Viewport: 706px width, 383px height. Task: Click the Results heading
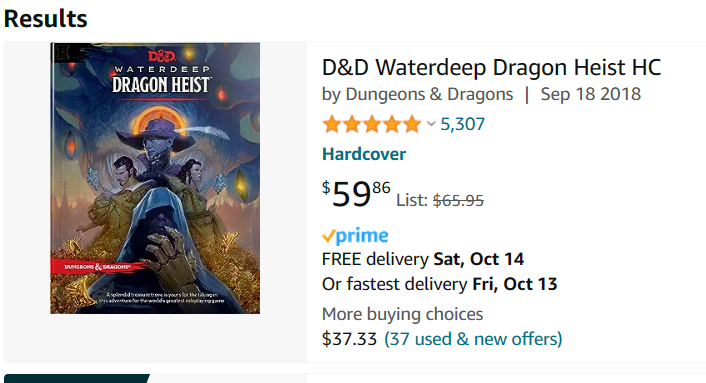pos(45,19)
